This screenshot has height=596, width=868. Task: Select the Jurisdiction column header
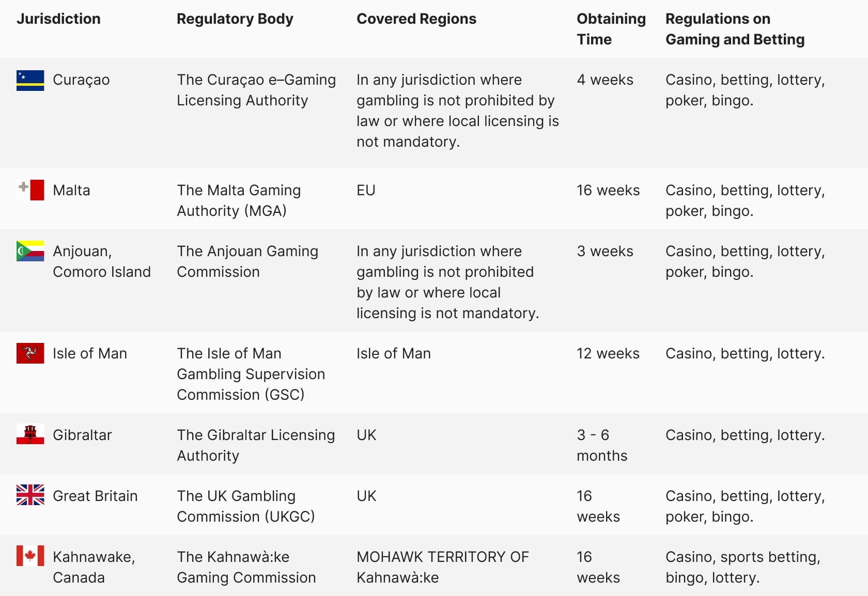58,19
